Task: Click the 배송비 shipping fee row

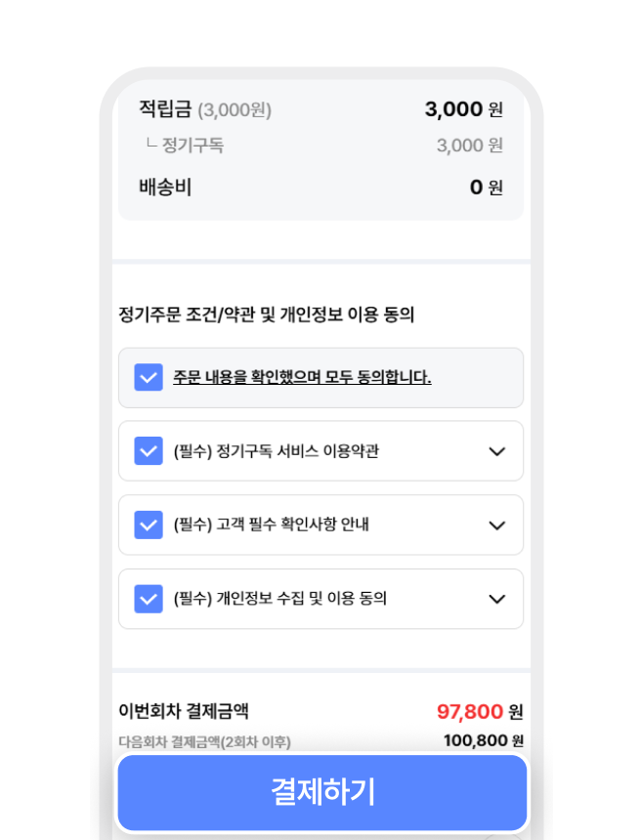Action: [x=164, y=188]
